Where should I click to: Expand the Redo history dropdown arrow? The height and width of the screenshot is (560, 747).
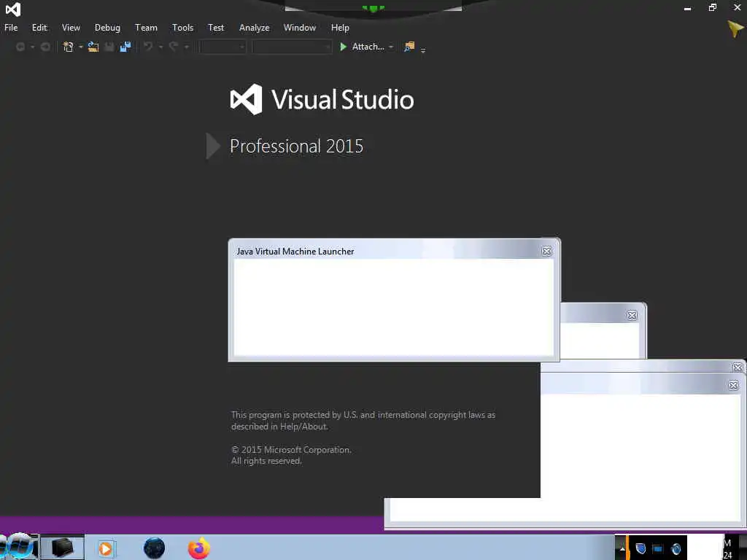[186, 47]
